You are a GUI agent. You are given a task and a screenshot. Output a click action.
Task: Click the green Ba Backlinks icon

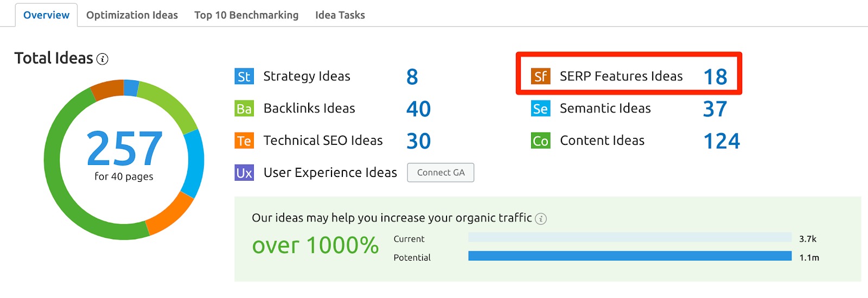tap(244, 109)
